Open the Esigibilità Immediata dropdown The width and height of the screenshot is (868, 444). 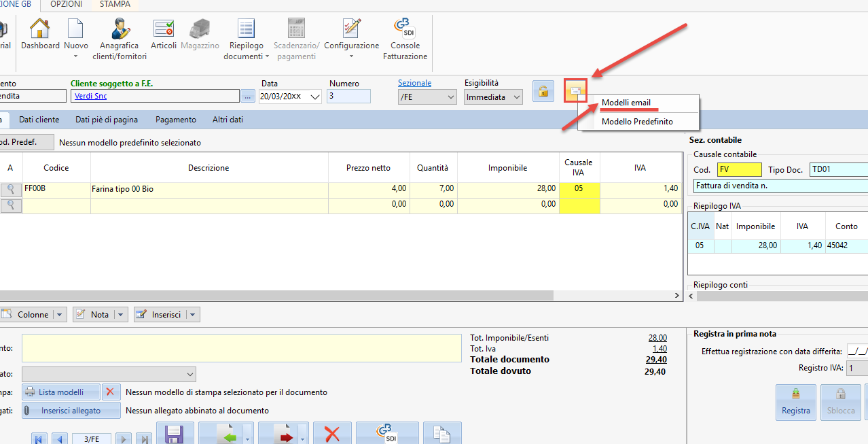pyautogui.click(x=517, y=97)
